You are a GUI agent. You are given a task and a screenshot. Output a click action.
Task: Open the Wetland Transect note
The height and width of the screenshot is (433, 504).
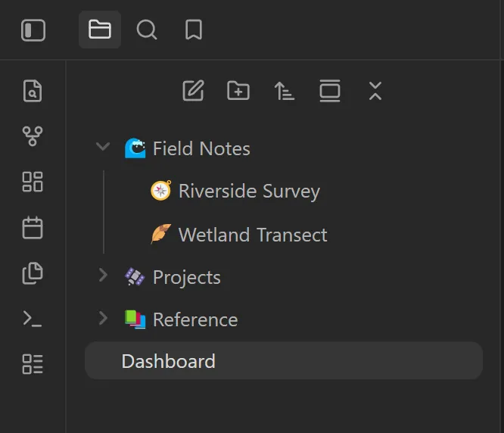(x=253, y=235)
